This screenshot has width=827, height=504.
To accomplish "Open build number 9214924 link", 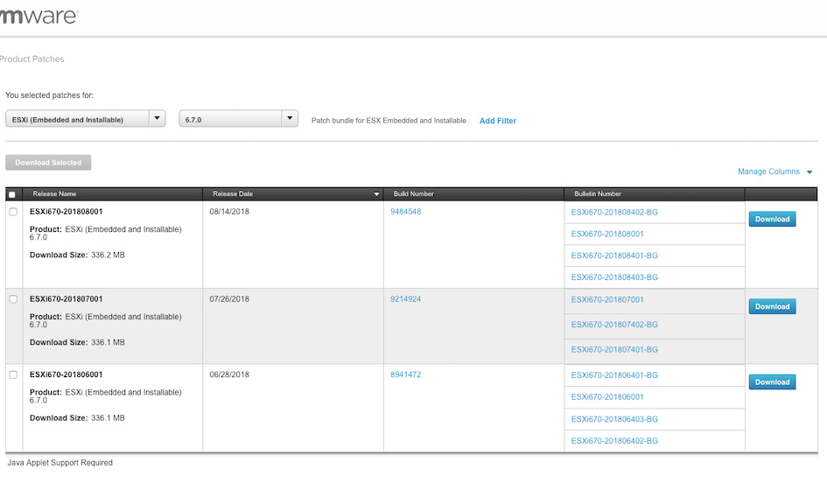I will click(x=405, y=299).
